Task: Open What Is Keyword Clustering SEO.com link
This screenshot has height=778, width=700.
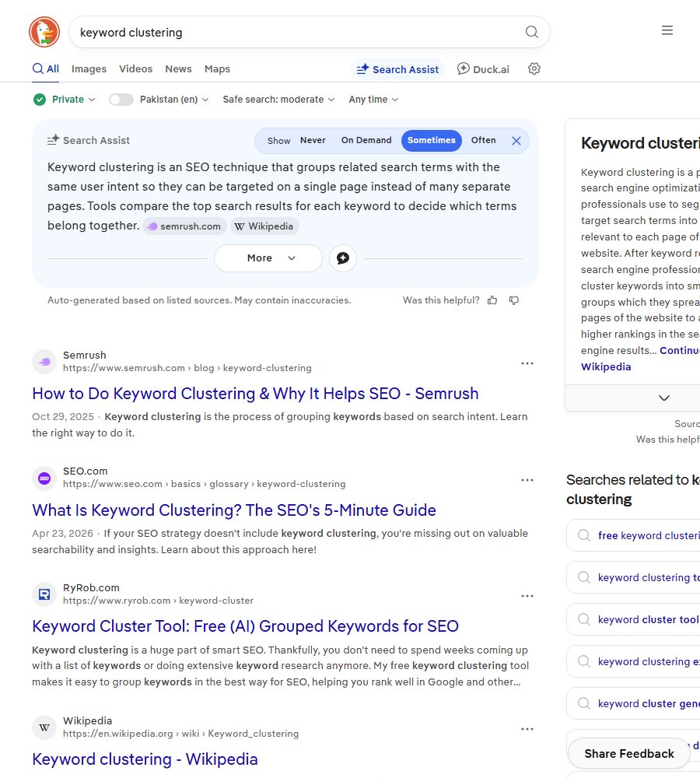Action: point(234,510)
